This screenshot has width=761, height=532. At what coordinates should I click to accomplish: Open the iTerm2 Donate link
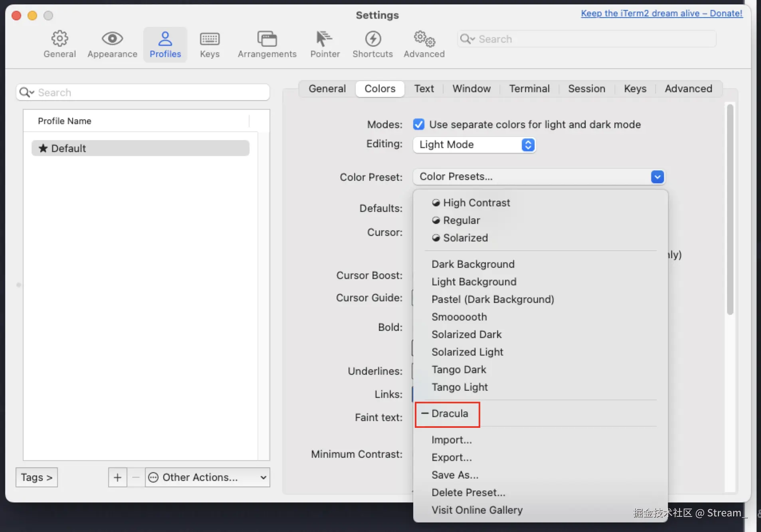[662, 13]
